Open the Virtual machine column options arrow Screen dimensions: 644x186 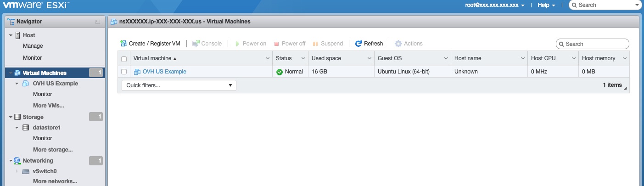click(x=268, y=58)
